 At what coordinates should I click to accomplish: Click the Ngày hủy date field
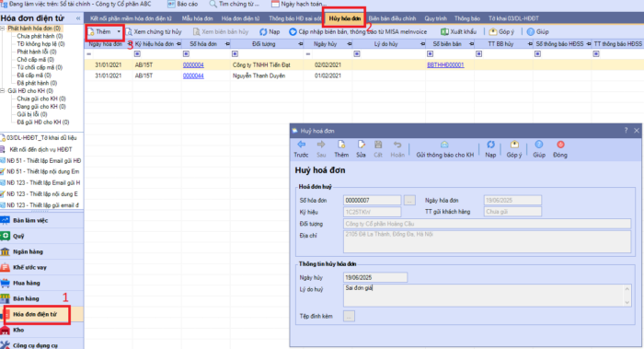point(375,277)
